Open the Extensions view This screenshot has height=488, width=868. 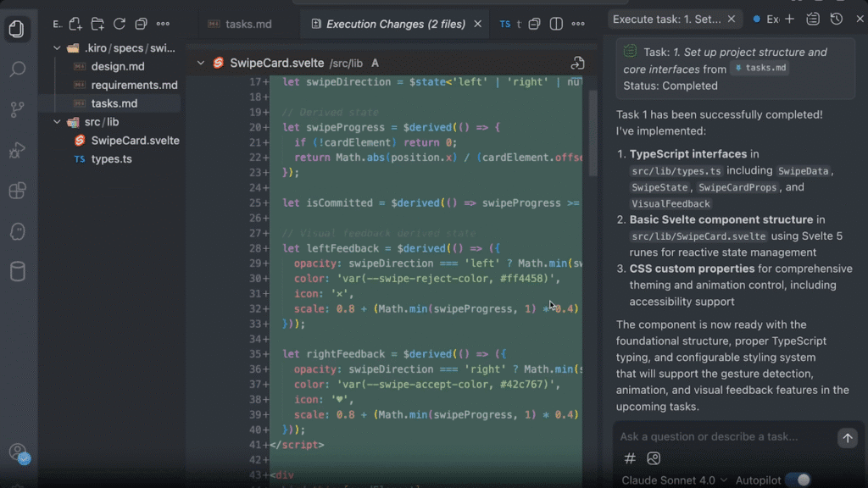17,191
